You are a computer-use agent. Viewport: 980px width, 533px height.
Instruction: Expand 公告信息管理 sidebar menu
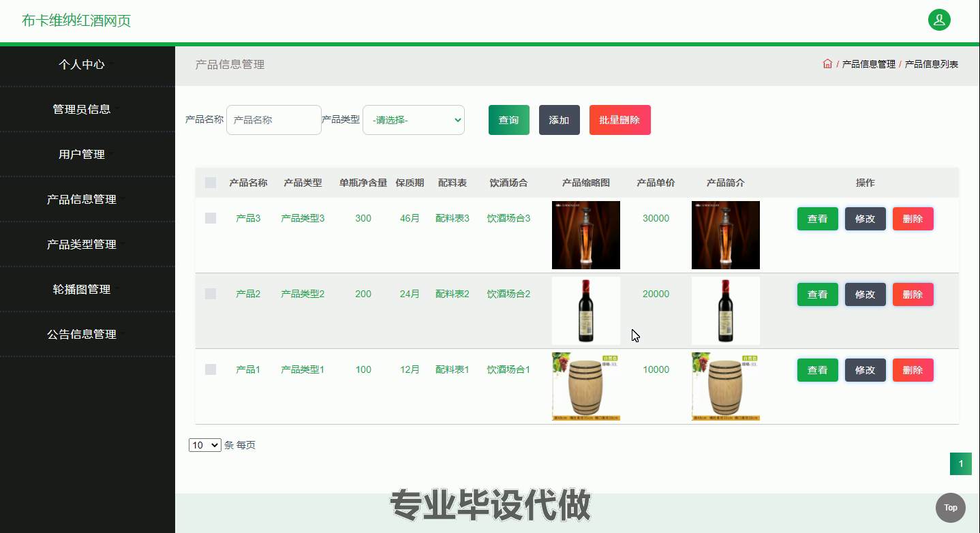(x=87, y=334)
